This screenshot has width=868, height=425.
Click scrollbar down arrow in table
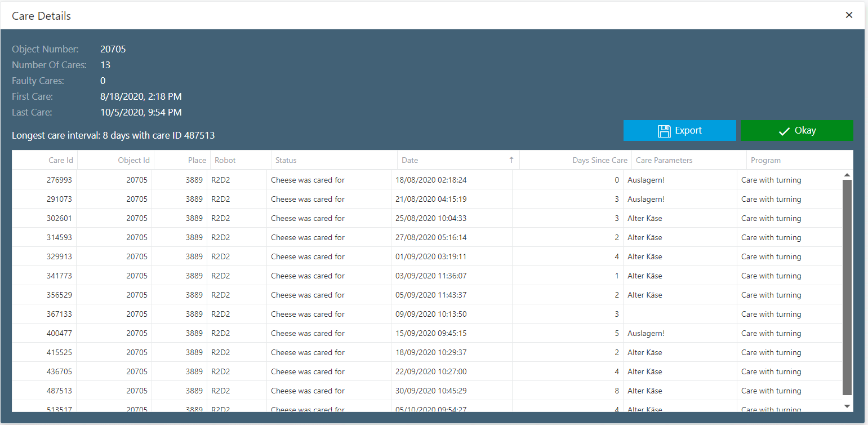847,406
